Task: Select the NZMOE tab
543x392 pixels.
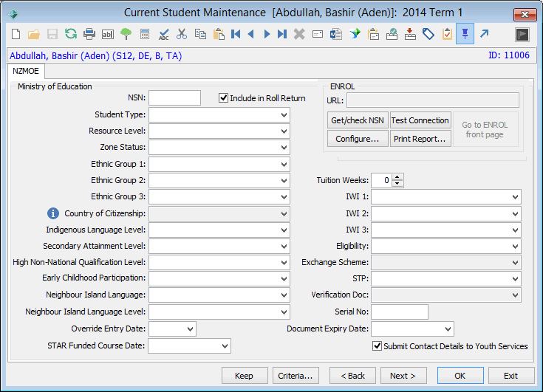Action: pos(26,72)
